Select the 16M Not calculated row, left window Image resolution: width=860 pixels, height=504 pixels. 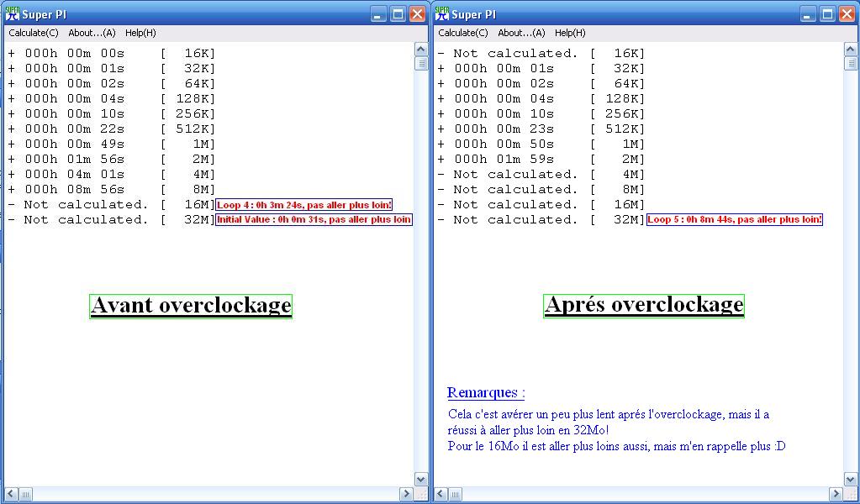(111, 204)
